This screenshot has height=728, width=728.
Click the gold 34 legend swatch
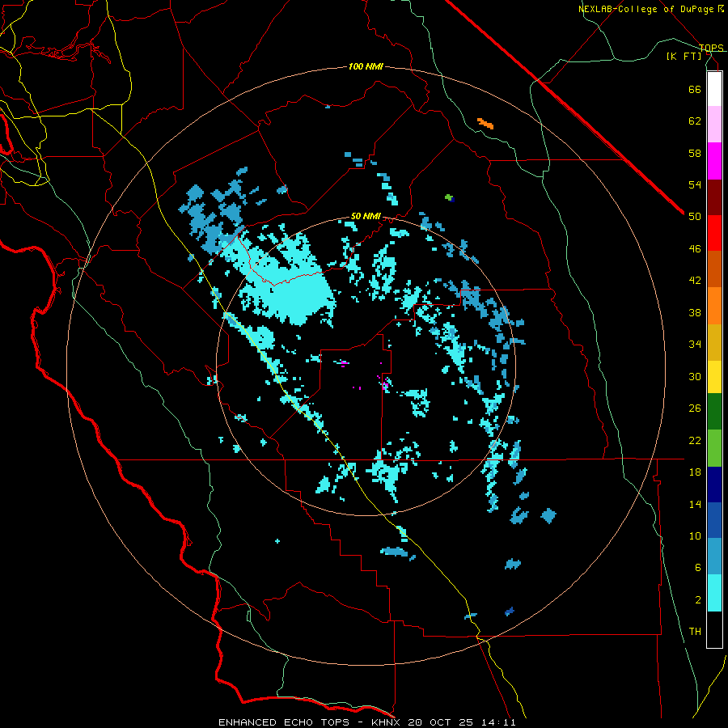click(714, 342)
